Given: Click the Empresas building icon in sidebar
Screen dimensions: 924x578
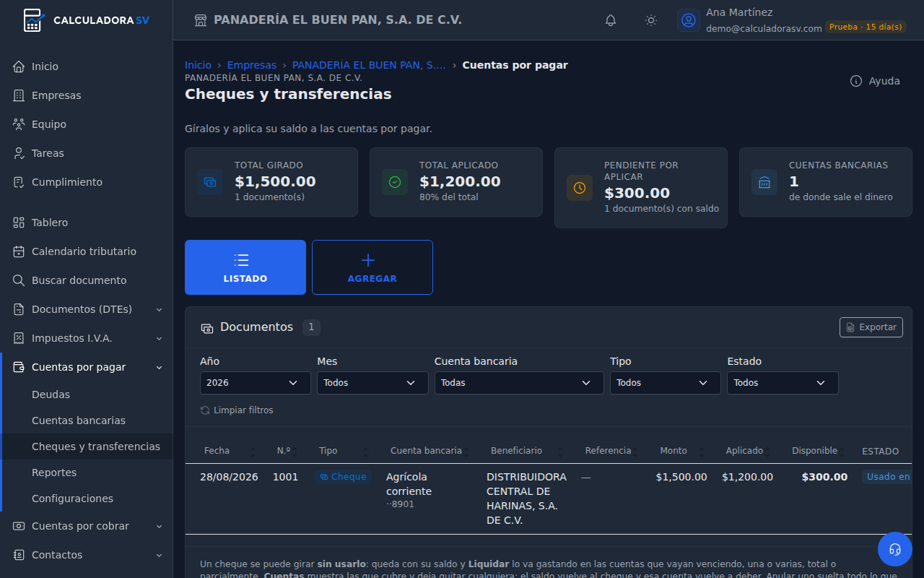Looking at the screenshot, I should click(19, 95).
